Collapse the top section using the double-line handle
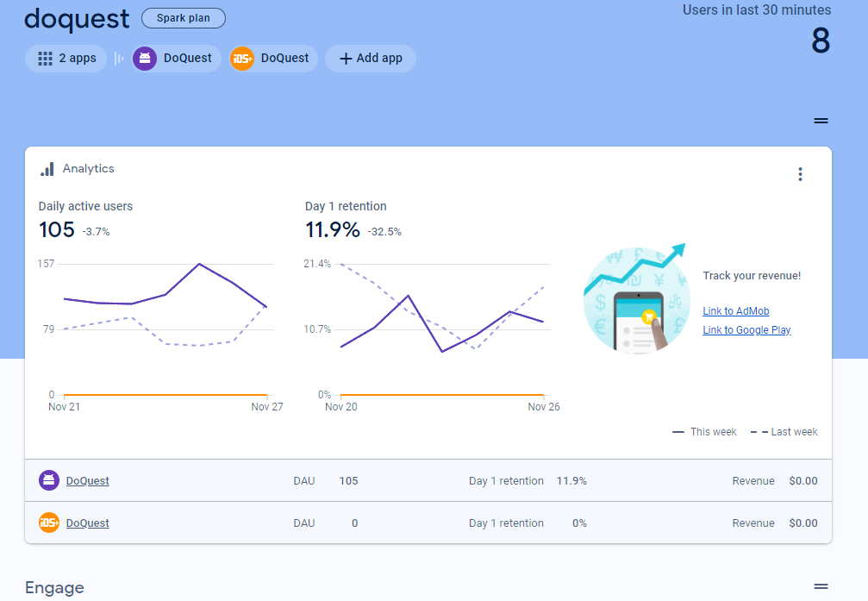The height and width of the screenshot is (601, 868). (x=821, y=120)
